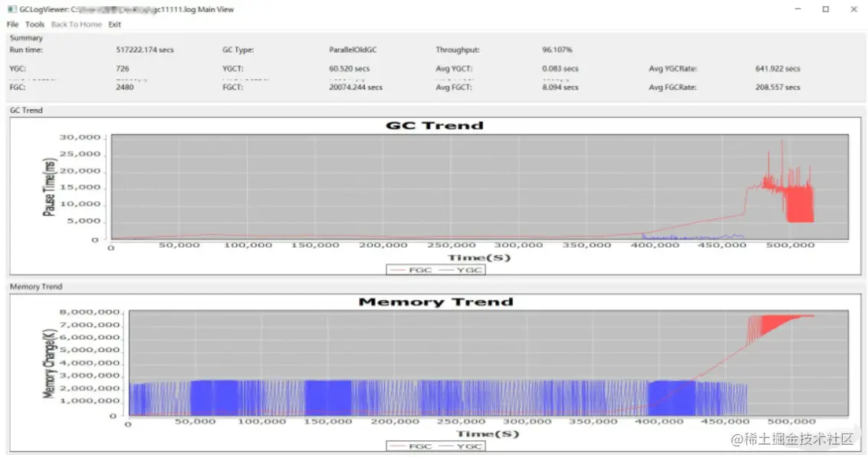Click the GCLogViewer app icon in title bar
Image resolution: width=868 pixels, height=461 pixels.
coord(12,9)
